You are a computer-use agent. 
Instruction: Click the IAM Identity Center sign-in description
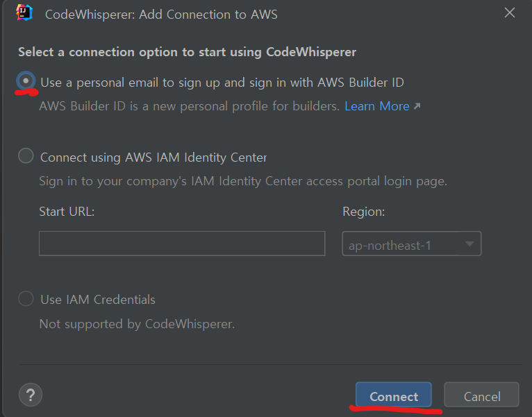click(x=243, y=181)
